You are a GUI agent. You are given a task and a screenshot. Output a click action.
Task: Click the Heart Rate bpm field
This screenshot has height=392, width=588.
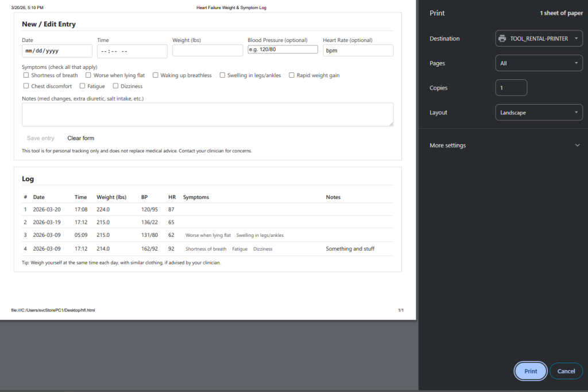pyautogui.click(x=358, y=51)
